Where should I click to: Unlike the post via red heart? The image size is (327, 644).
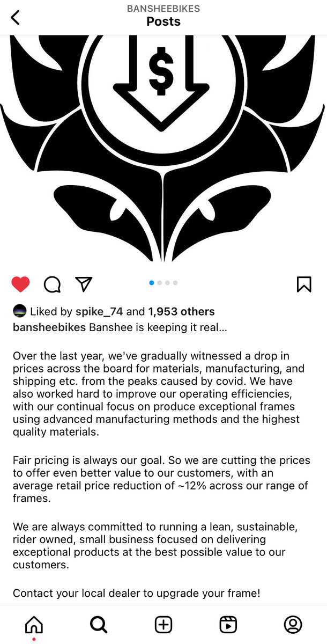20,284
